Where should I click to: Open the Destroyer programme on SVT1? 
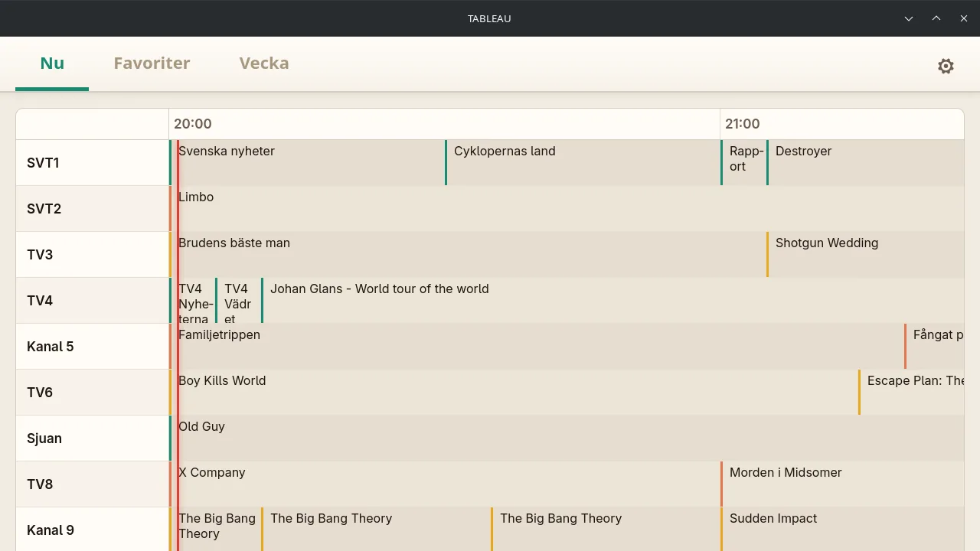[865, 162]
